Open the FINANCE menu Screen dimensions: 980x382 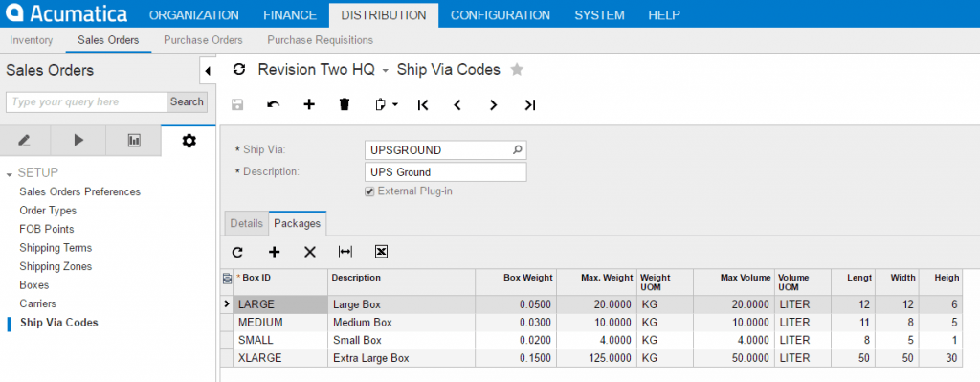(290, 15)
